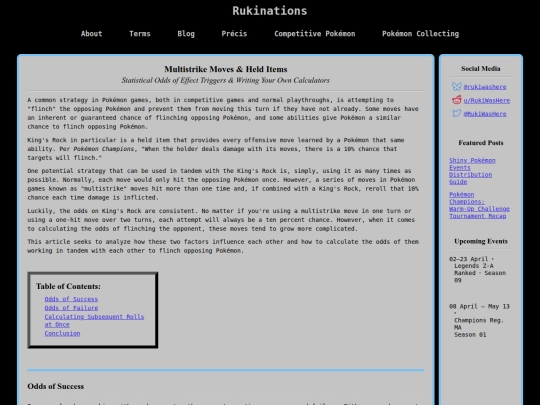540x405 pixels.
Task: Click the Legends Z-A Ranked Season 09 event
Action: (478, 269)
